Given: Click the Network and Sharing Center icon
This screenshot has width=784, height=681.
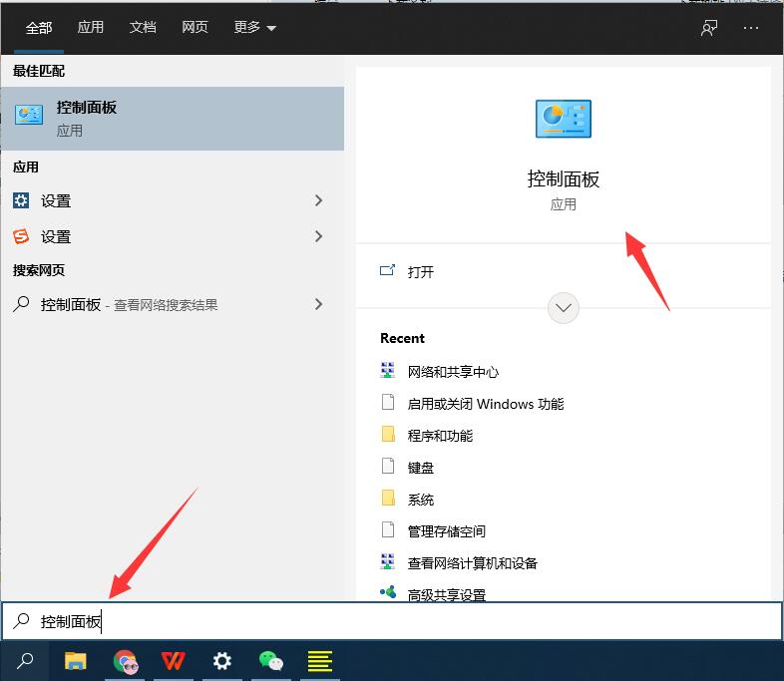Looking at the screenshot, I should (387, 370).
